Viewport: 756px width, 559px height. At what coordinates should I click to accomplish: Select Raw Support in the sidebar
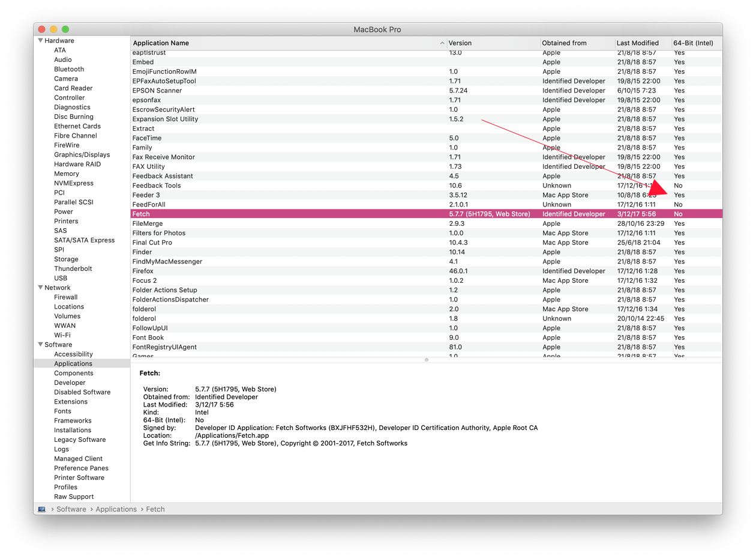pos(74,497)
